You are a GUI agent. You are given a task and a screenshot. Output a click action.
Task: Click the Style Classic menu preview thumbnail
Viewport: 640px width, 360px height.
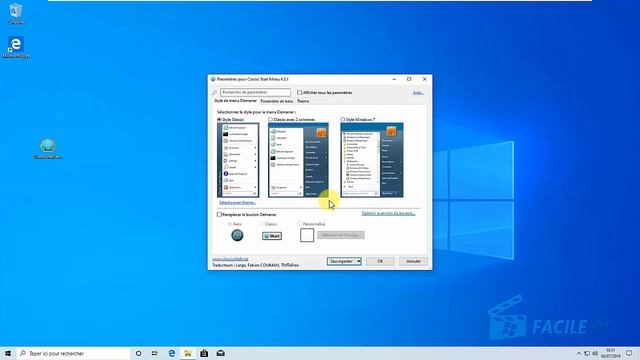[x=238, y=160]
